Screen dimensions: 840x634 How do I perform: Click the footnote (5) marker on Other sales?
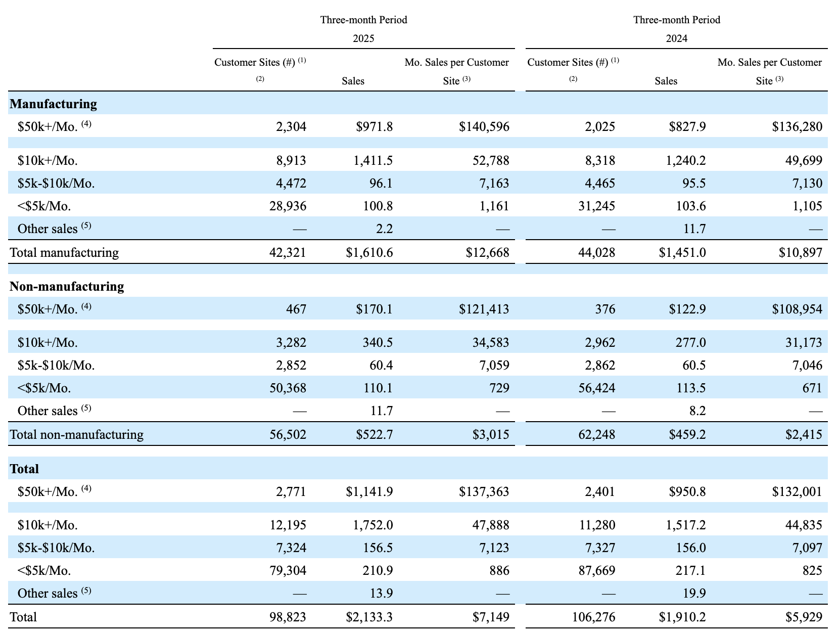click(85, 225)
